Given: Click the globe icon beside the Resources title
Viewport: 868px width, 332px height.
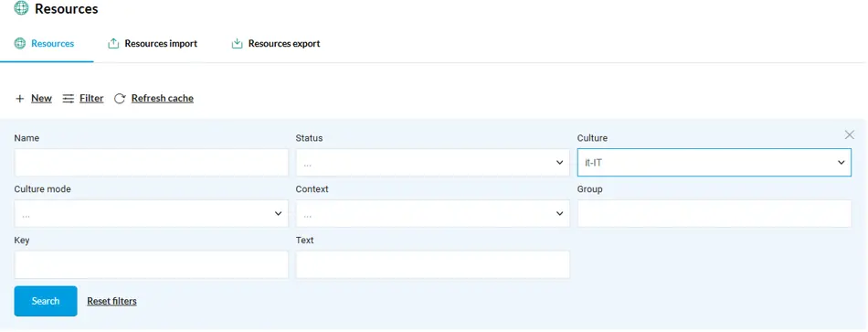Looking at the screenshot, I should (21, 8).
